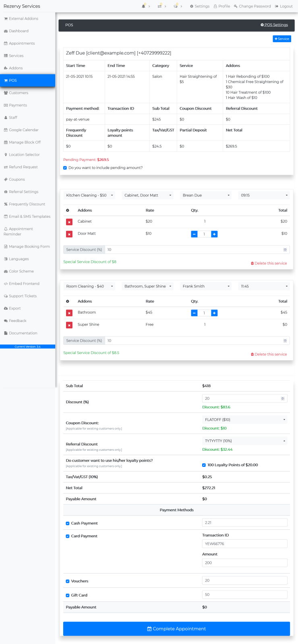The height and width of the screenshot is (644, 298).
Task: Open the 11:45 time slot dropdown
Action: 264,286
